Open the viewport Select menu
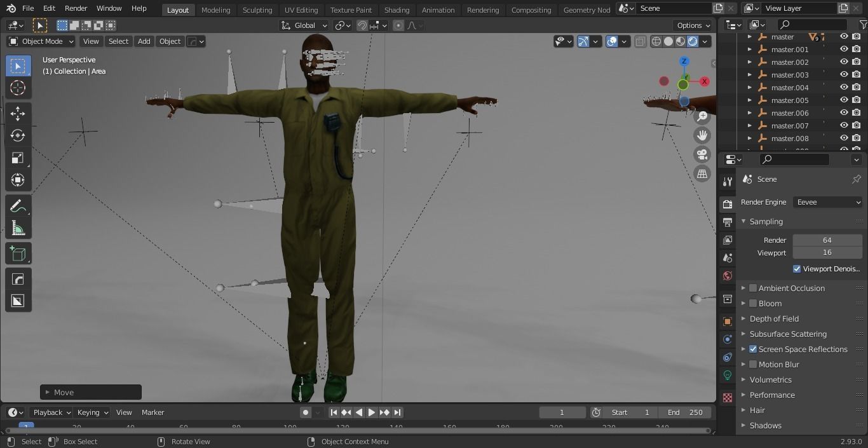 118,41
